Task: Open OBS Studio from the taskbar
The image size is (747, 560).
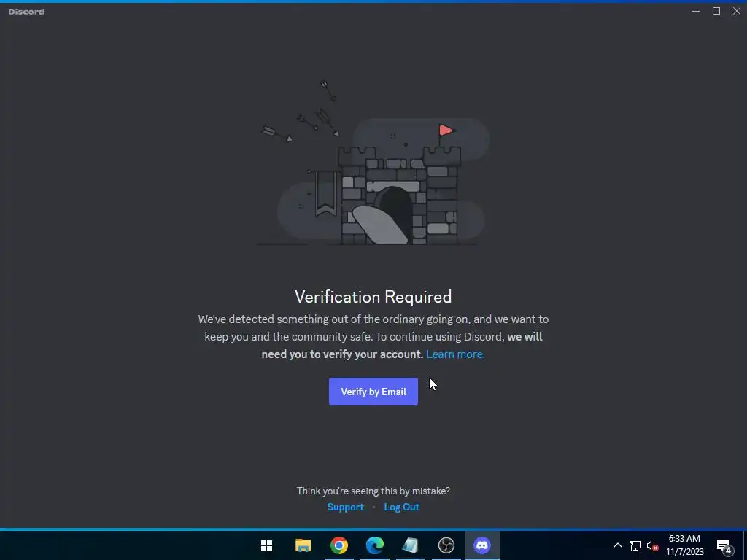Action: (x=446, y=545)
